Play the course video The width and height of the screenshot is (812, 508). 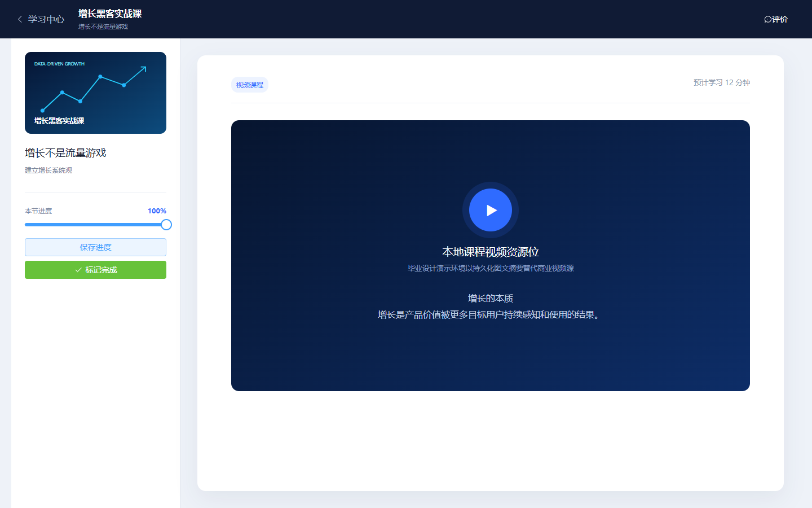(x=491, y=210)
